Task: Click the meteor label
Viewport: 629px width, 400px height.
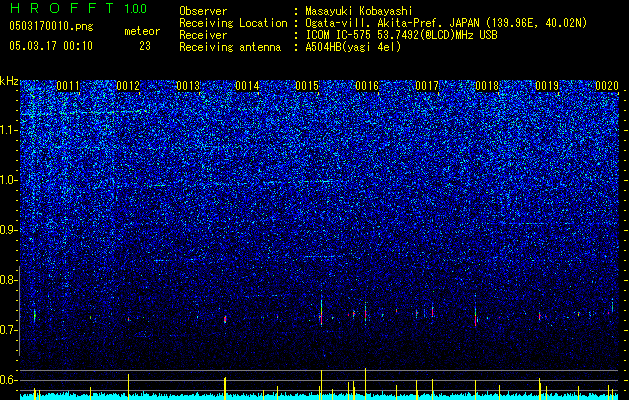Action: [142, 31]
